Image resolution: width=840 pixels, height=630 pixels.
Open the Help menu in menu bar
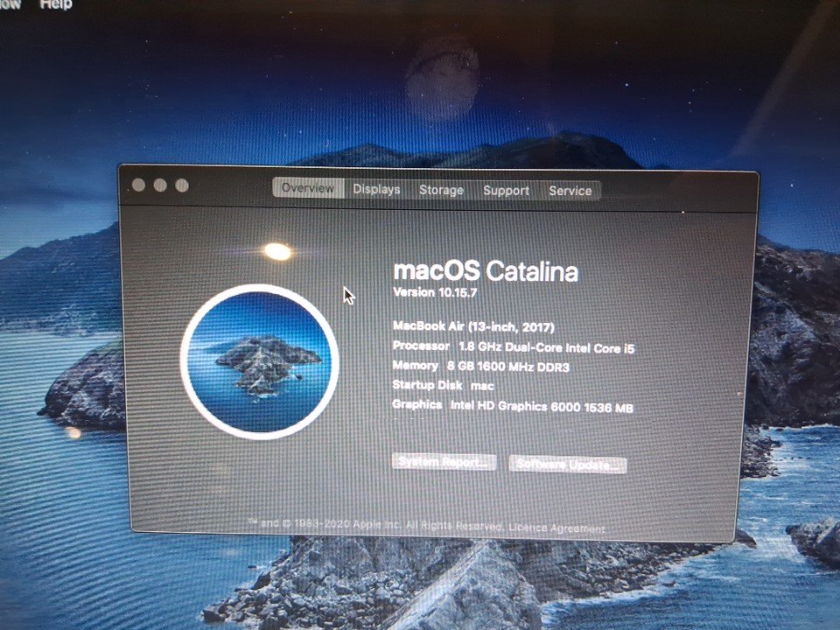point(56,4)
